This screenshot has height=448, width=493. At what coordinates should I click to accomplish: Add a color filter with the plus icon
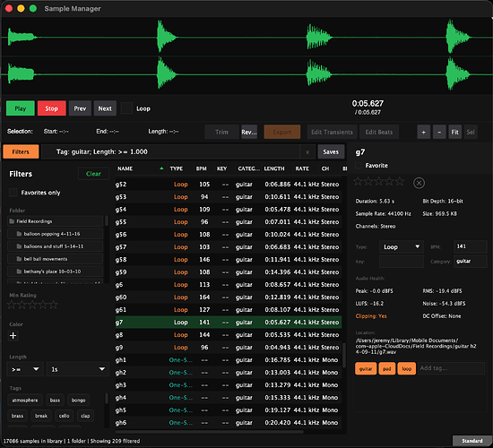tap(13, 335)
